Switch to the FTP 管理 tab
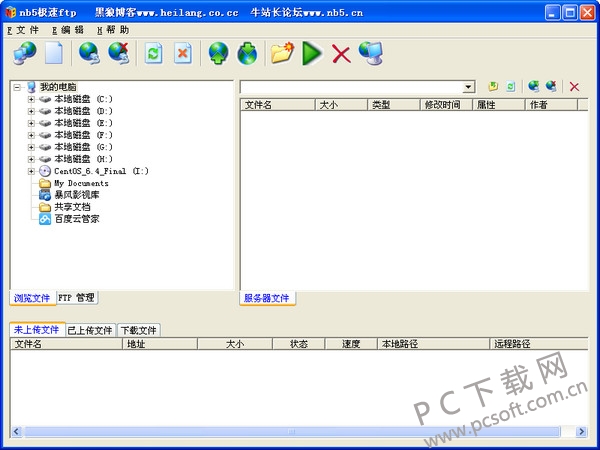Viewport: 600px width, 450px height. tap(77, 298)
